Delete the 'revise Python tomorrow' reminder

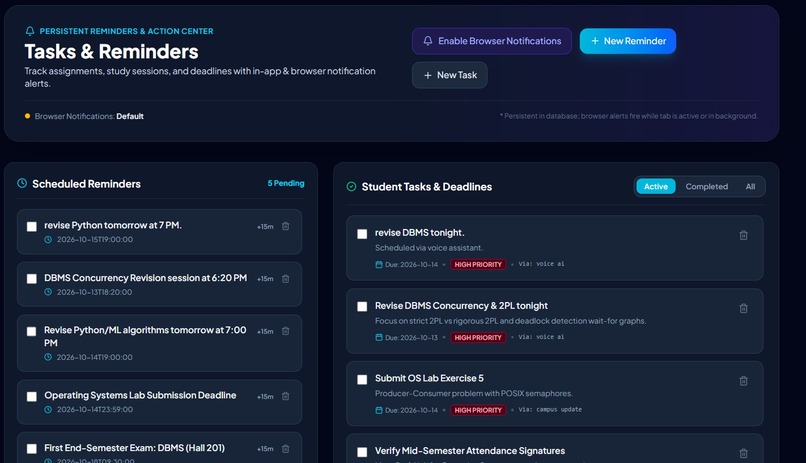click(286, 226)
